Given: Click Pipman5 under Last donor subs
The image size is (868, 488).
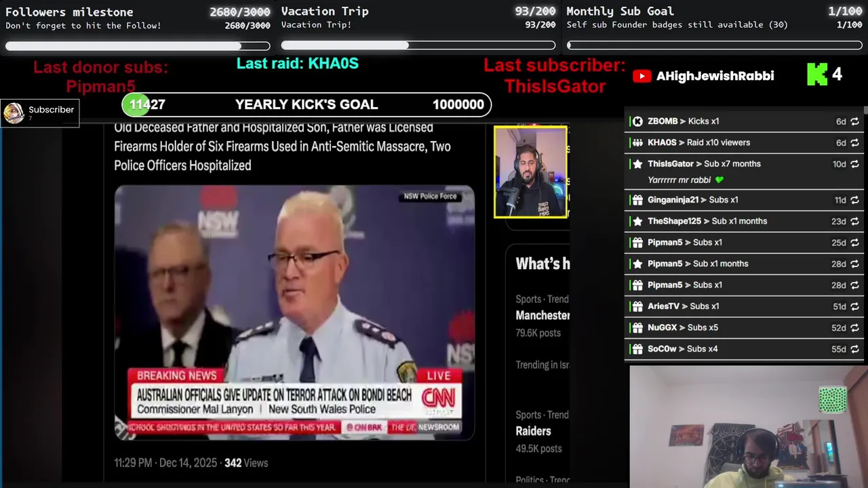Looking at the screenshot, I should click(101, 87).
